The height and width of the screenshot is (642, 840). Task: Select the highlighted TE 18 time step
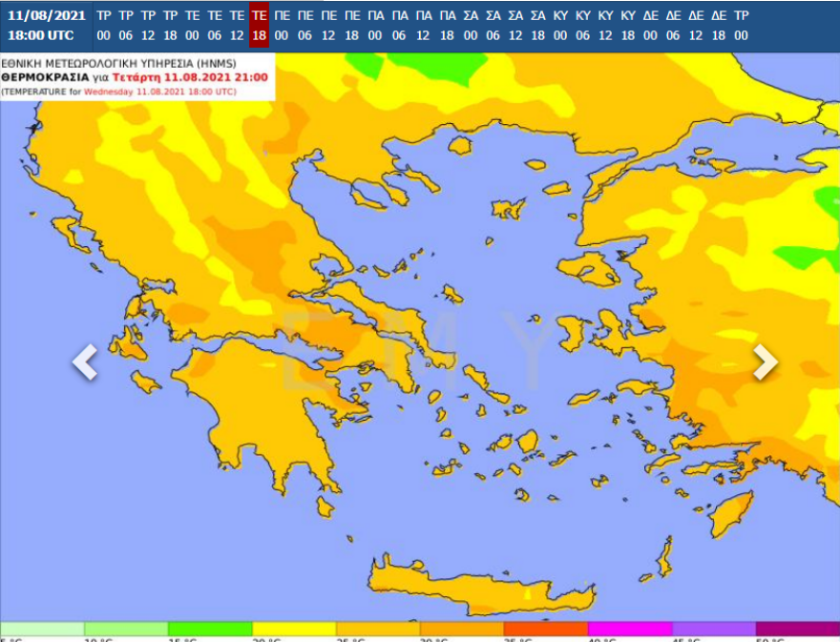[x=259, y=25]
